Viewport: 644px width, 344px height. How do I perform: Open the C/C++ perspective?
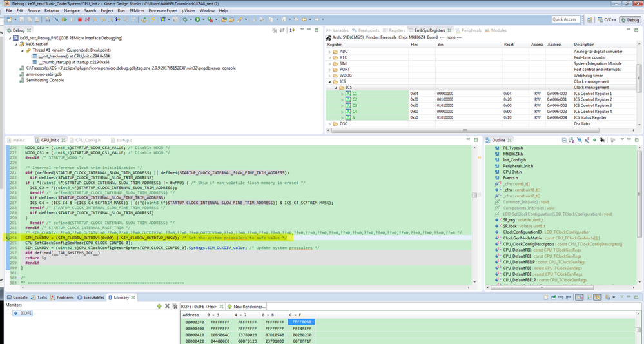[x=607, y=19]
